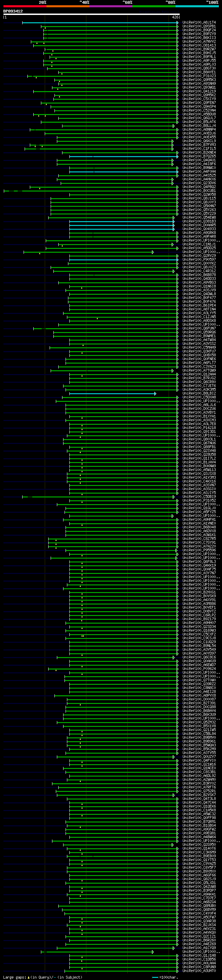Select hit label UniRef100_B9HIJ5
222x980 pixels.
coord(199,53)
